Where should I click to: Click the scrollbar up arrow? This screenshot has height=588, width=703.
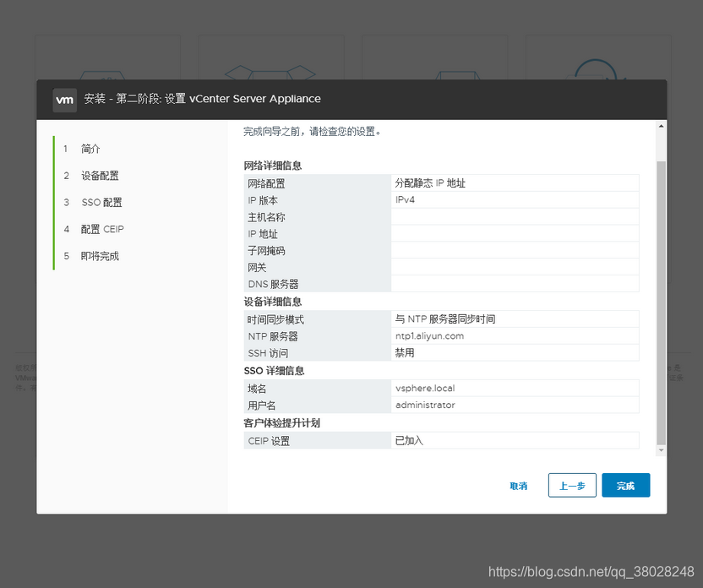point(660,124)
